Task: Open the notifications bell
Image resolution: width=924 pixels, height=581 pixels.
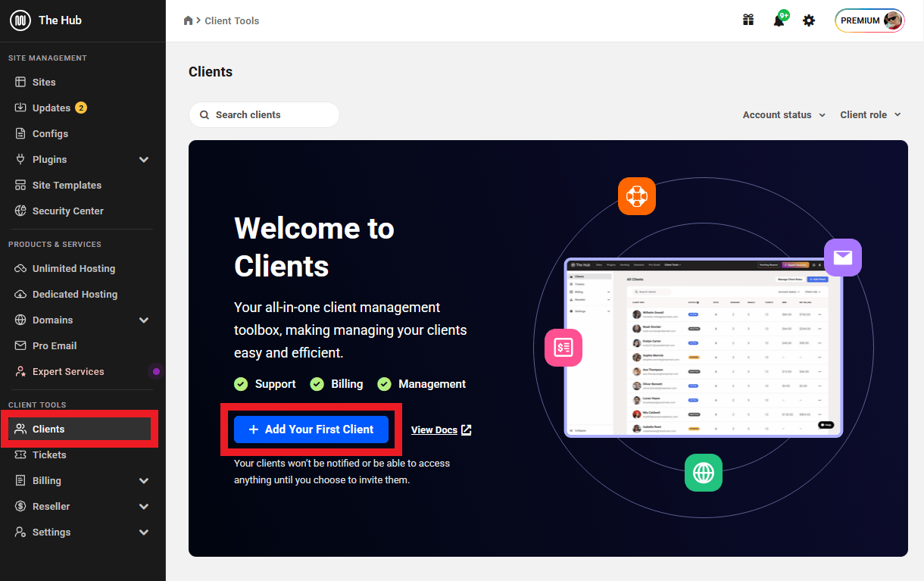Action: pyautogui.click(x=779, y=20)
